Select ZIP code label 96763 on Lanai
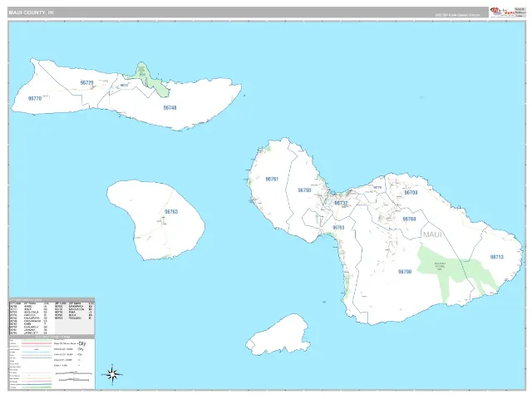The height and width of the screenshot is (399, 532). click(171, 212)
